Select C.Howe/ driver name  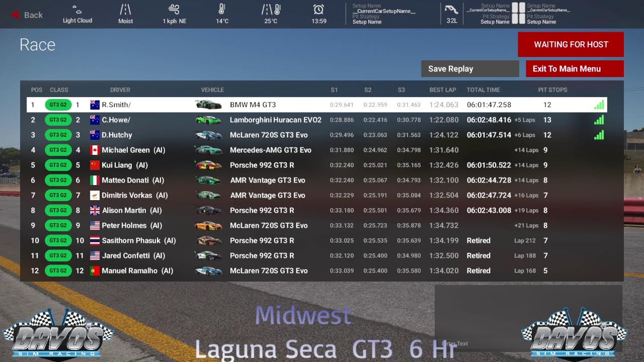(x=116, y=120)
